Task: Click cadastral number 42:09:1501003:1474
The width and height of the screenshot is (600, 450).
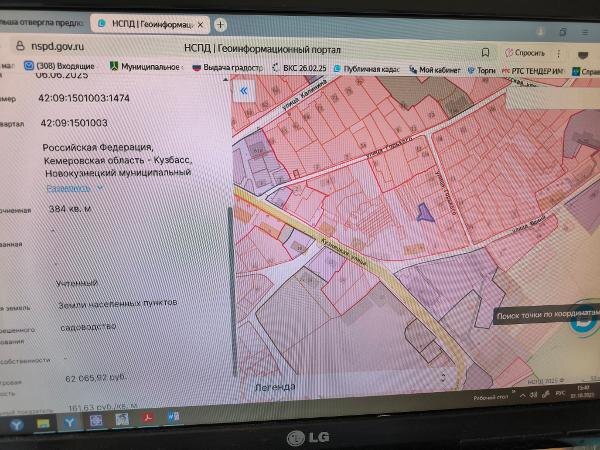Action: click(x=84, y=98)
